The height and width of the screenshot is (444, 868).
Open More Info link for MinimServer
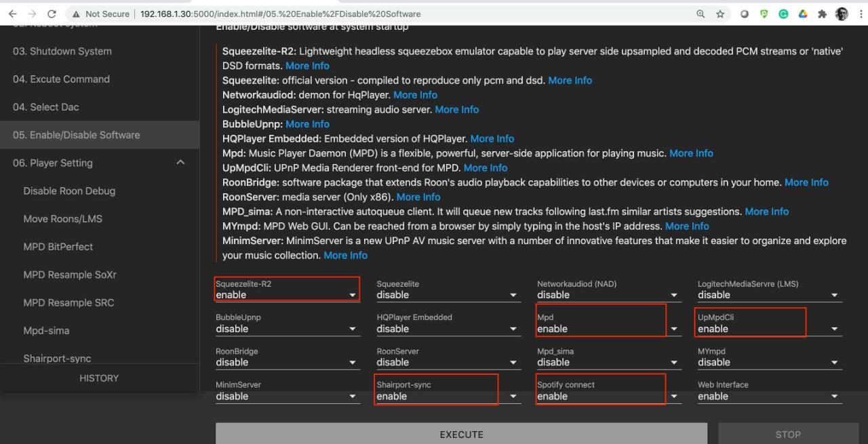coord(345,255)
